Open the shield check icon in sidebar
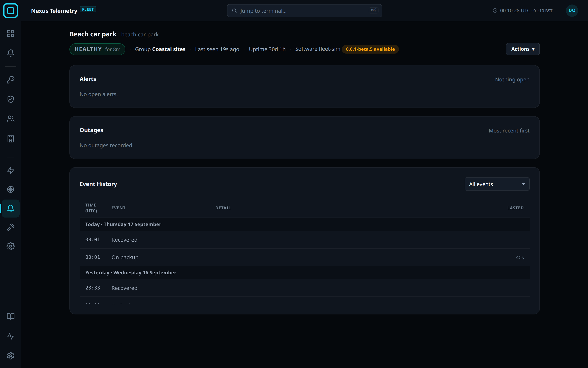This screenshot has height=368, width=588. 10,99
